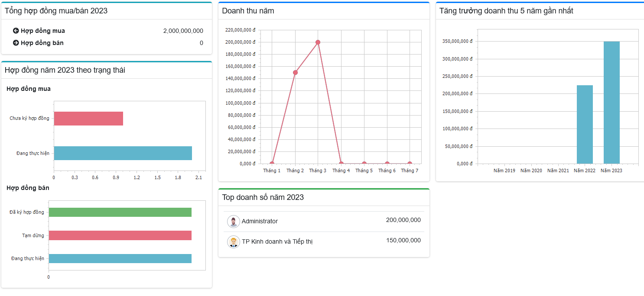
Task: Click the Tháng 6 data point on the line
Action: tap(387, 164)
